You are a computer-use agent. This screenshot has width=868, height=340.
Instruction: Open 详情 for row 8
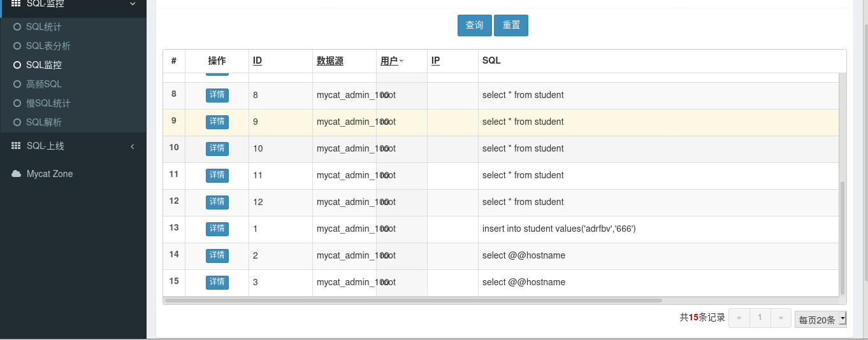[217, 95]
